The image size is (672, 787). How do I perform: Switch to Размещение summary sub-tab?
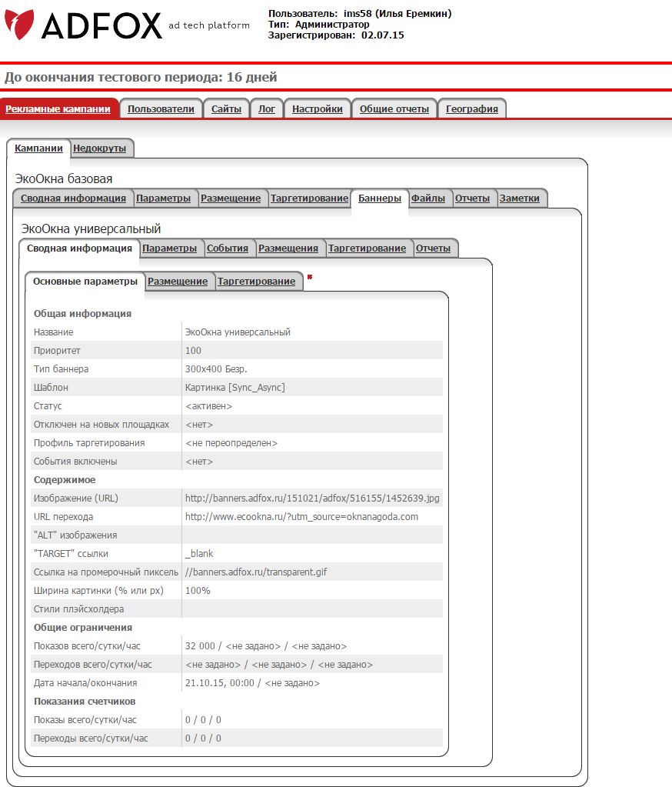coord(178,282)
